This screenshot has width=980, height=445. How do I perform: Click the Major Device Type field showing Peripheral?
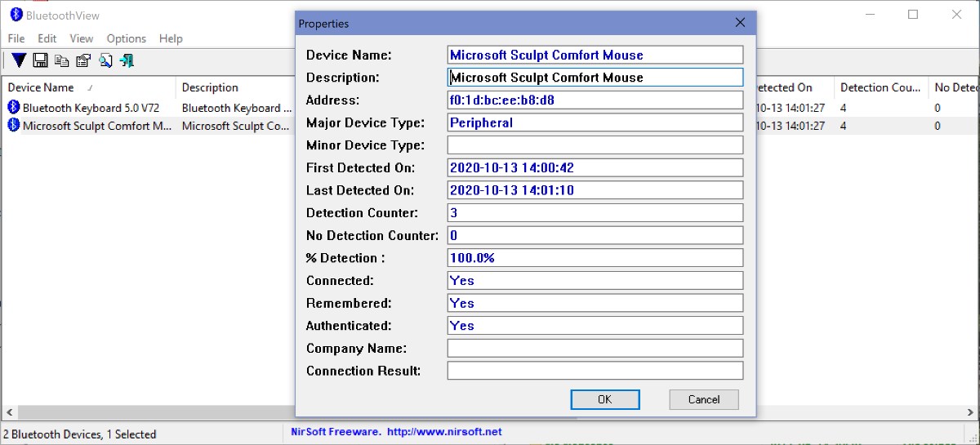[x=595, y=122]
